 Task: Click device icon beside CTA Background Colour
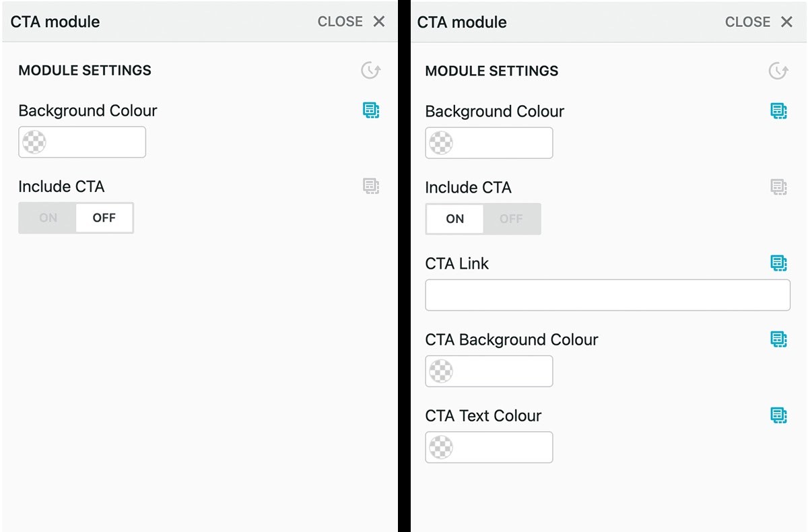[778, 339]
